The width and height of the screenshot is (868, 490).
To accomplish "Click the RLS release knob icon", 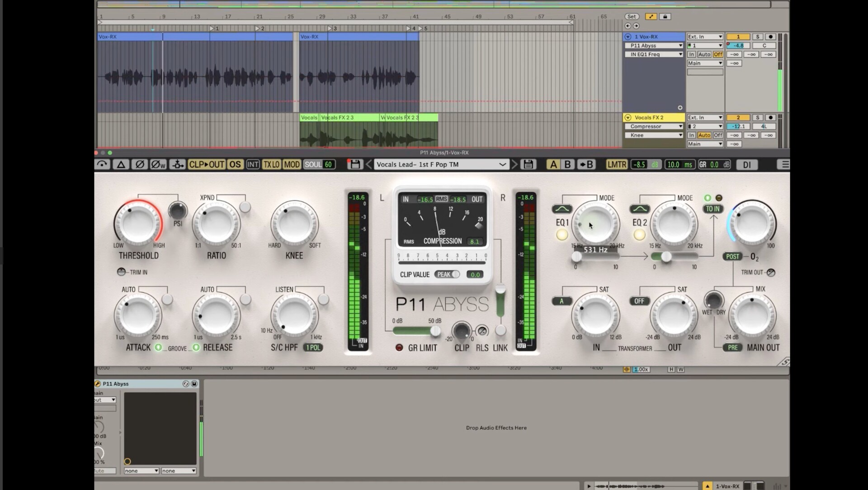I will 482,331.
